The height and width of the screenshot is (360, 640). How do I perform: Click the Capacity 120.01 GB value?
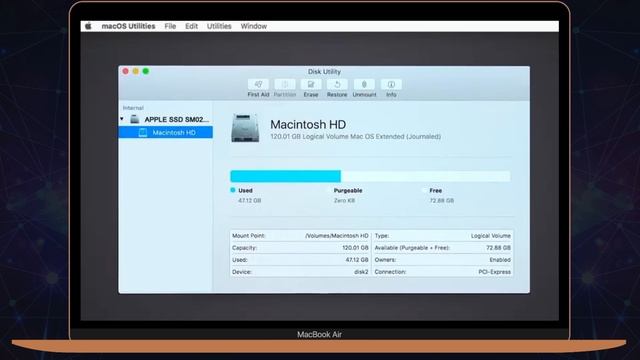(355, 248)
